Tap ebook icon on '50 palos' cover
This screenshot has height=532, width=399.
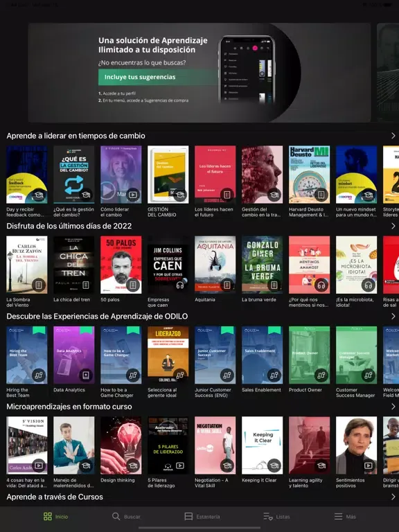[133, 285]
